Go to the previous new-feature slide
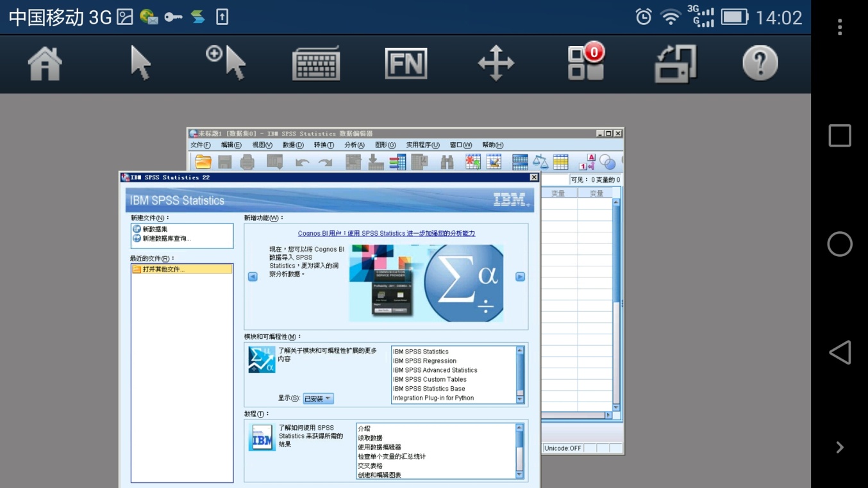 coord(253,277)
